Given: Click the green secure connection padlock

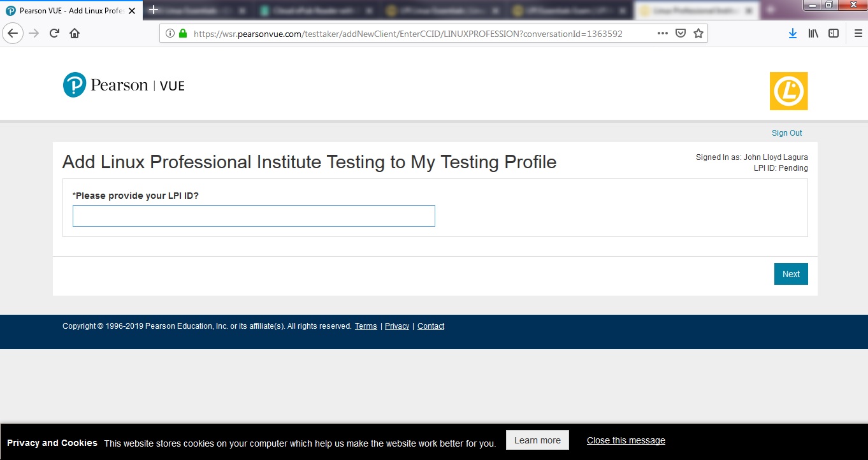Looking at the screenshot, I should tap(183, 34).
